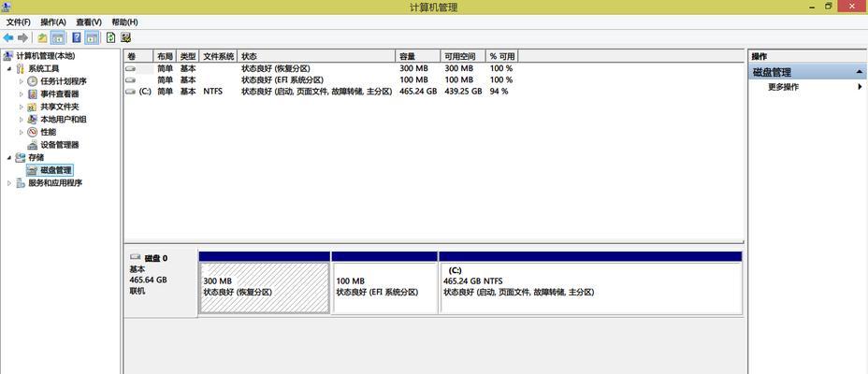Click the 94 % available cell
The width and height of the screenshot is (868, 374).
[499, 92]
